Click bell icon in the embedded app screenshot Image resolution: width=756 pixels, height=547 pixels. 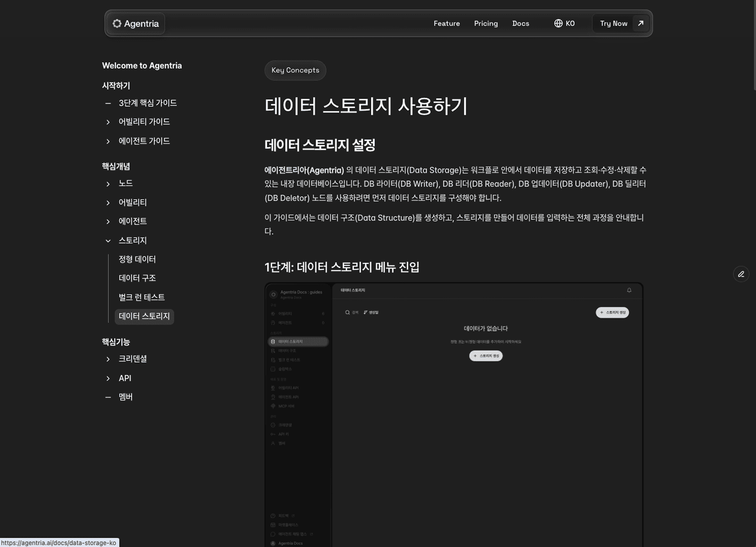click(629, 290)
